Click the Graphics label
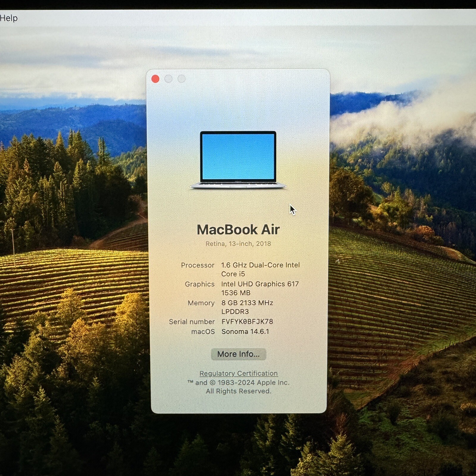The height and width of the screenshot is (476, 476). pyautogui.click(x=200, y=284)
